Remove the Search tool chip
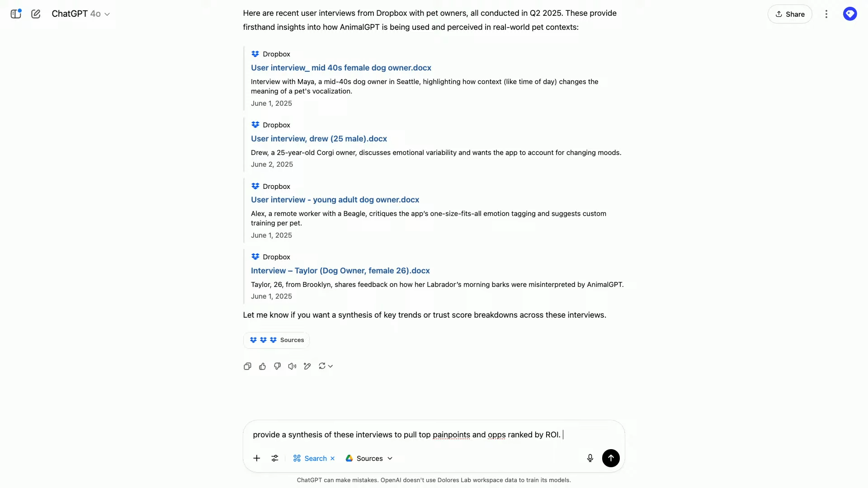Image resolution: width=868 pixels, height=488 pixels. 333,458
